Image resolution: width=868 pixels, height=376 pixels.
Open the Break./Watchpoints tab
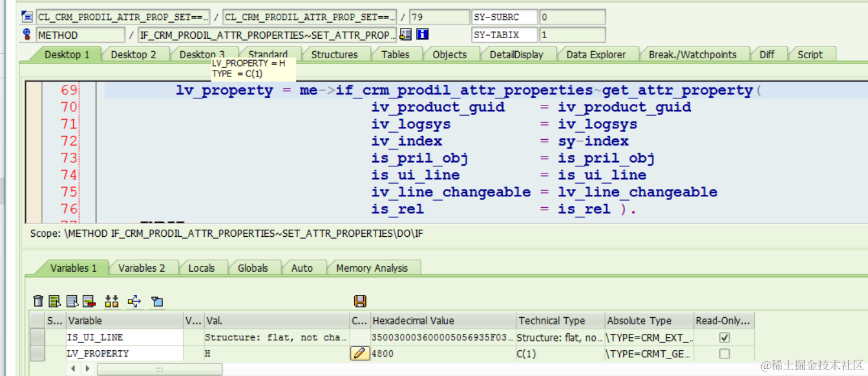692,54
